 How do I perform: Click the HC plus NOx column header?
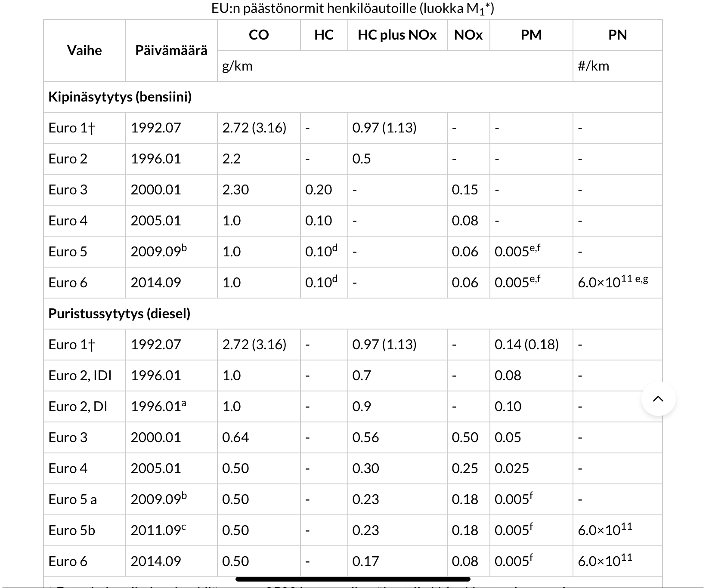click(x=397, y=35)
